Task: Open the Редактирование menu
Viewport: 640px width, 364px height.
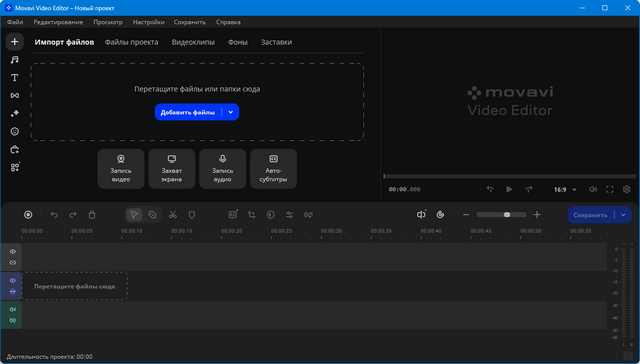Action: point(58,22)
